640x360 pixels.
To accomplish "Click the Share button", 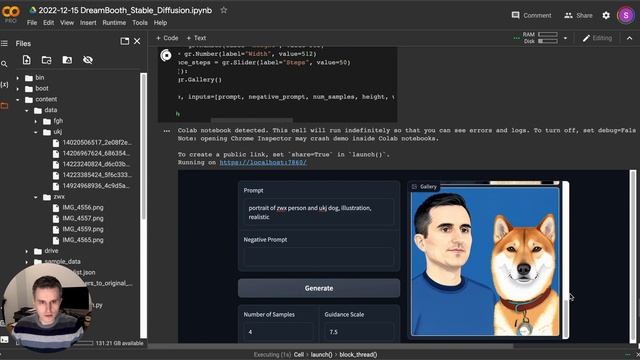I will coord(578,15).
